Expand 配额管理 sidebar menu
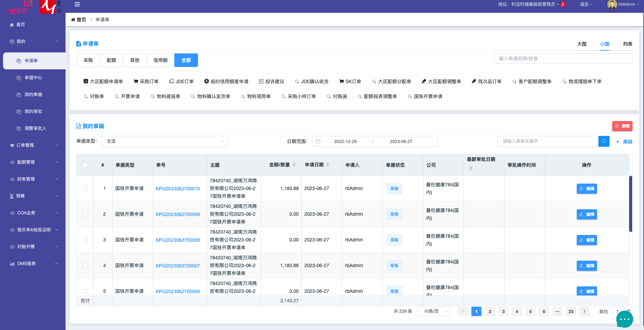 click(x=33, y=162)
